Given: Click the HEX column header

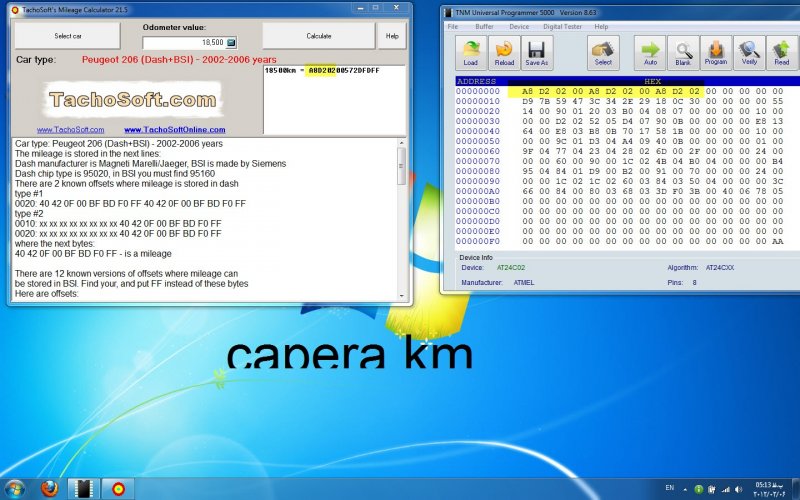Looking at the screenshot, I should (653, 82).
